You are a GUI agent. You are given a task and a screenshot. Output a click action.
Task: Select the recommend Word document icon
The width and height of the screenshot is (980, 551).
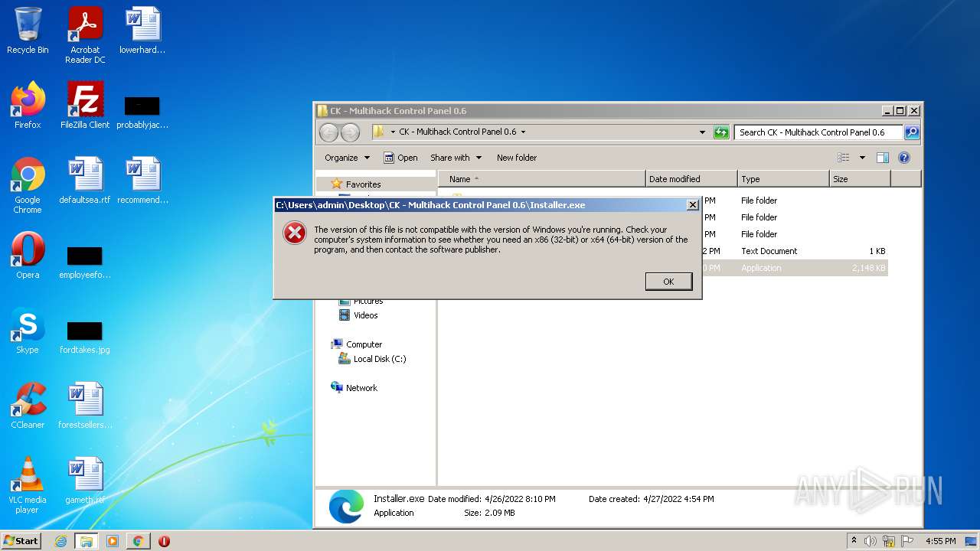142,181
